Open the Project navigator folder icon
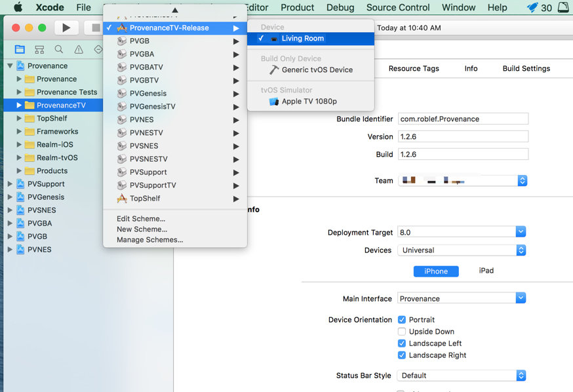 tap(20, 49)
